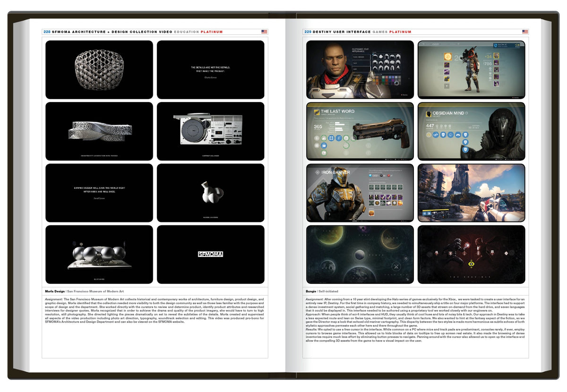Viewport: 567px width, 392px height.
Task: Click 'Assignment:' label under Morla Design
Action: (x=53, y=299)
